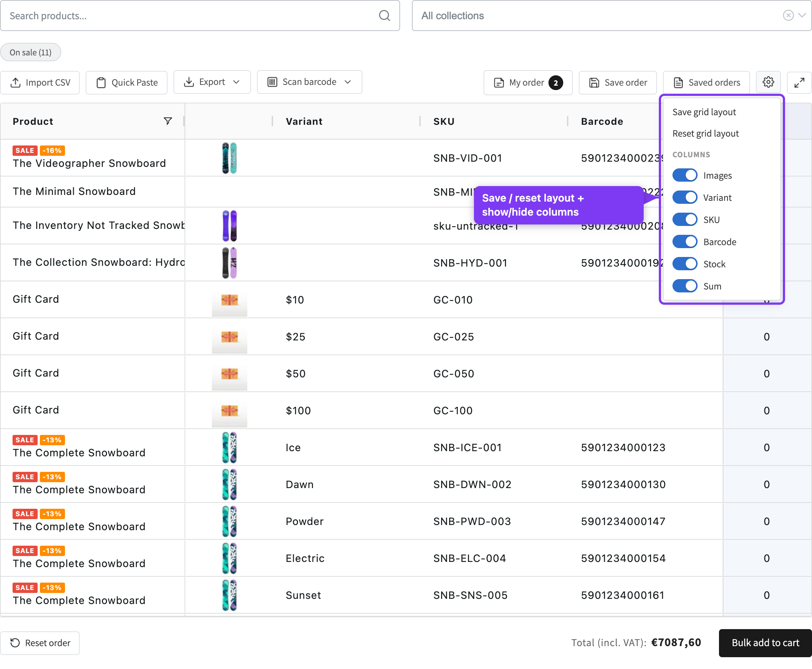Toggle the Sum column slider switch
Screen dimensions: 812x669
pyautogui.click(x=685, y=286)
